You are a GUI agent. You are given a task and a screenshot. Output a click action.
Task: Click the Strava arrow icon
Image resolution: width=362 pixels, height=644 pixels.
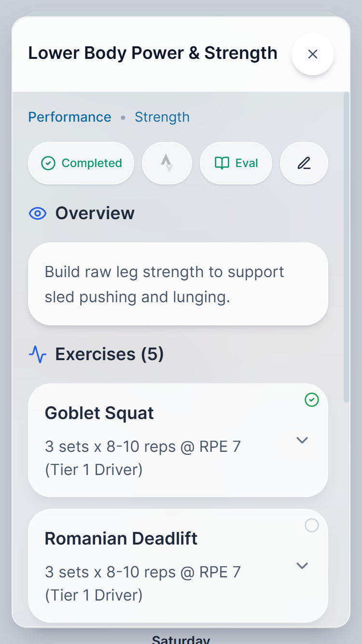(167, 163)
